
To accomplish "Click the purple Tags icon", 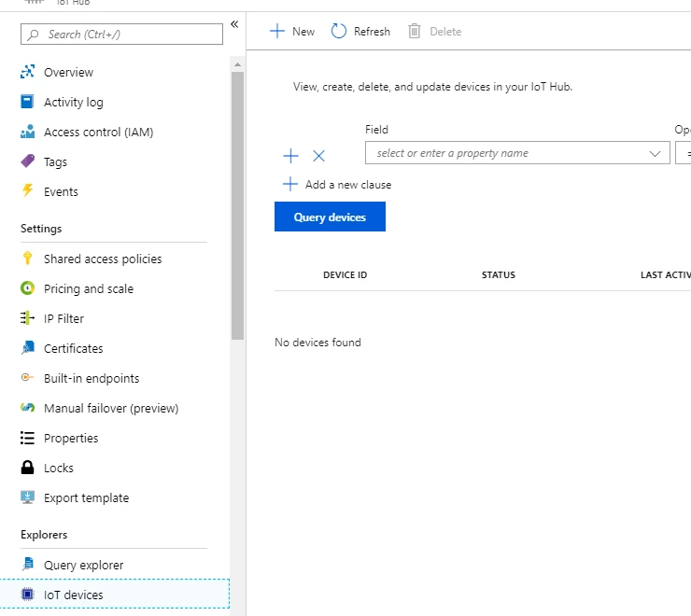I will pyautogui.click(x=27, y=161).
